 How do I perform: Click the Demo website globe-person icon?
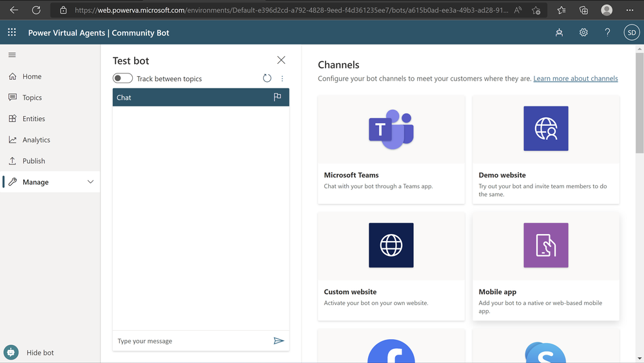[x=546, y=128]
